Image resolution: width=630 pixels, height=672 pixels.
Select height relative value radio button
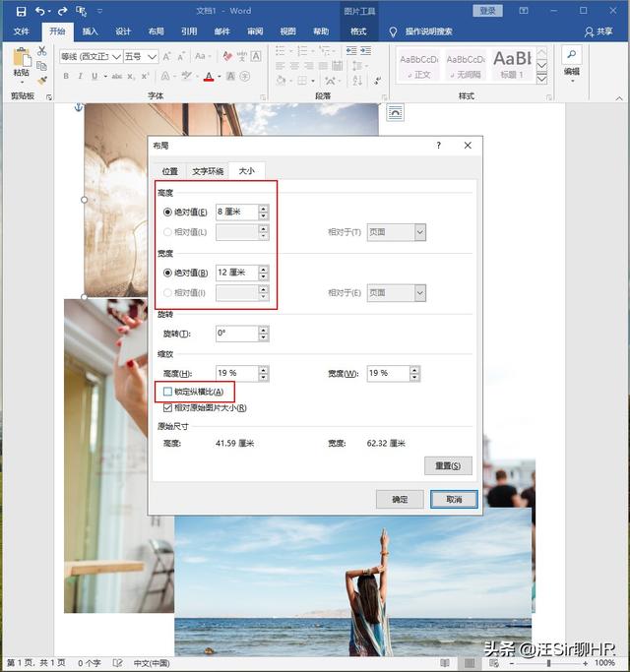tap(167, 232)
